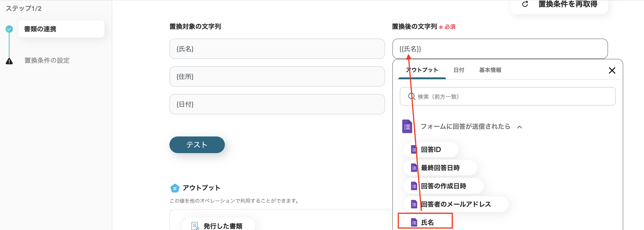Click inside the 検索（前方一致） search field
Screen dimensions: 644x230
click(x=508, y=97)
